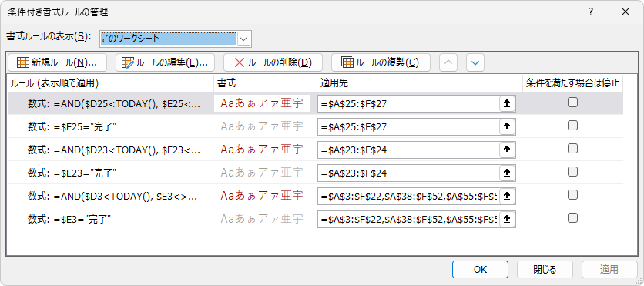Collapse the range picker for the $E3="完了" rule
The width and height of the screenshot is (644, 286).
(507, 219)
